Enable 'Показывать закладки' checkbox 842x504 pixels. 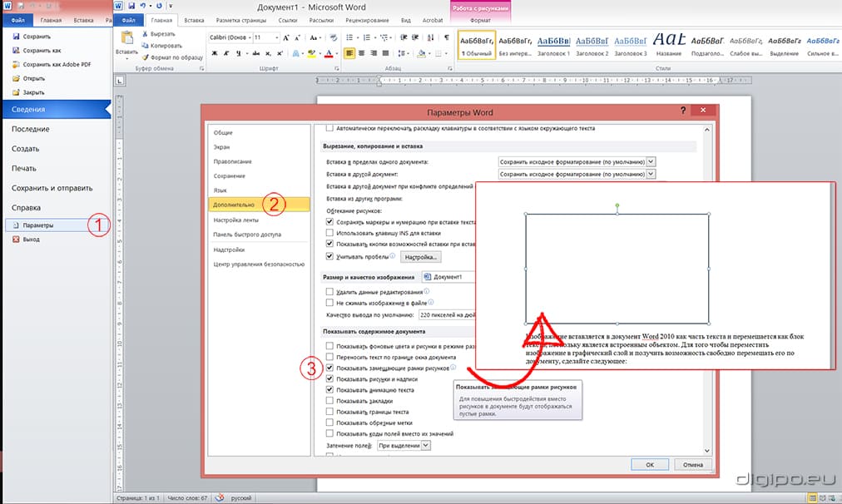330,400
